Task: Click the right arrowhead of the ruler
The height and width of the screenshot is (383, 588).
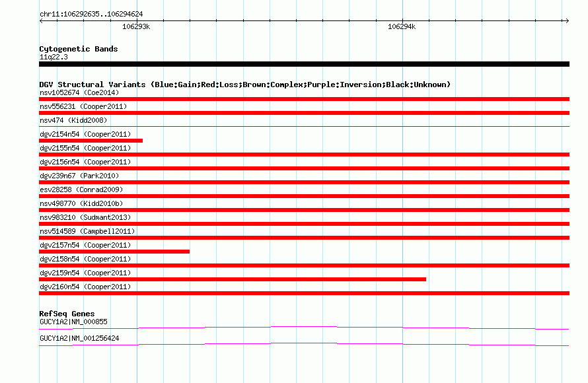Action: pos(568,20)
